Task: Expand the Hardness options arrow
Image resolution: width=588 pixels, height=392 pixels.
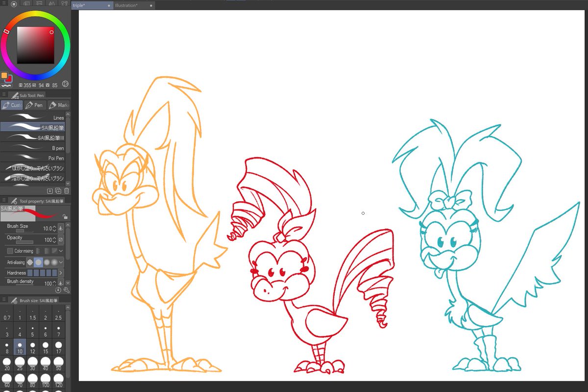Action: tap(61, 273)
